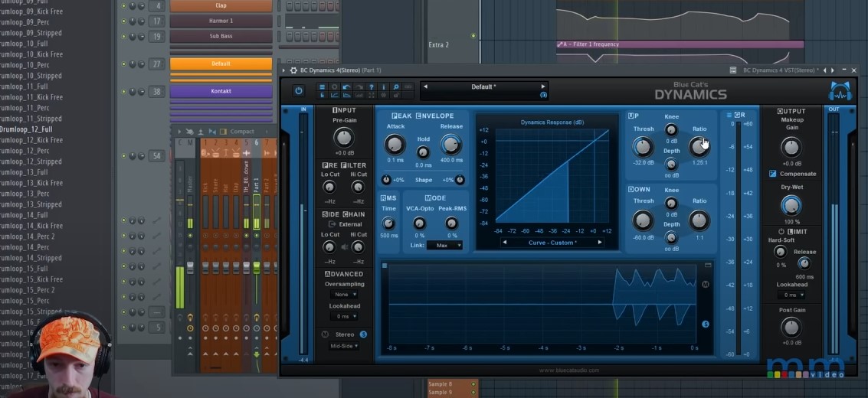Click the RMS Time knob
This screenshot has width=868, height=398.
[x=388, y=223]
